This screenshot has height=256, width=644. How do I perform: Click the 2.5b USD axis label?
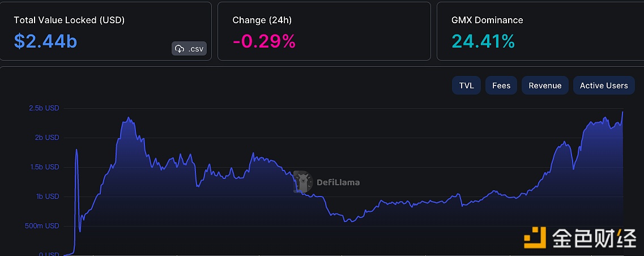(44, 108)
